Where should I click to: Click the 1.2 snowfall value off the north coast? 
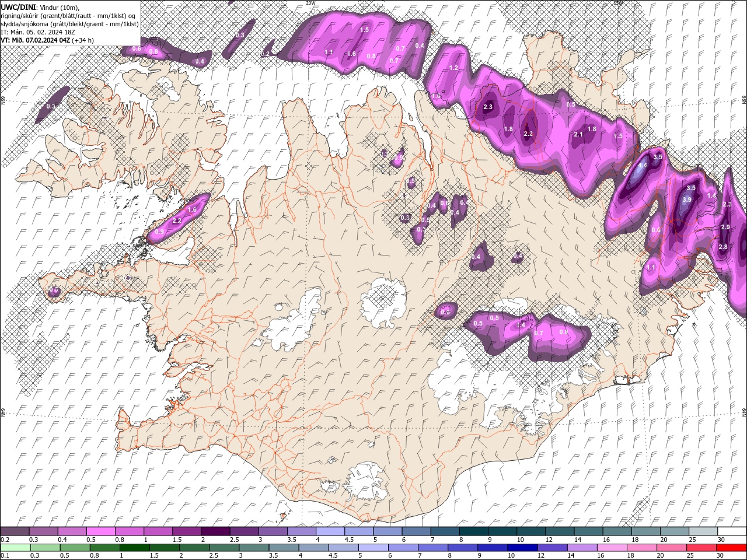coord(453,68)
